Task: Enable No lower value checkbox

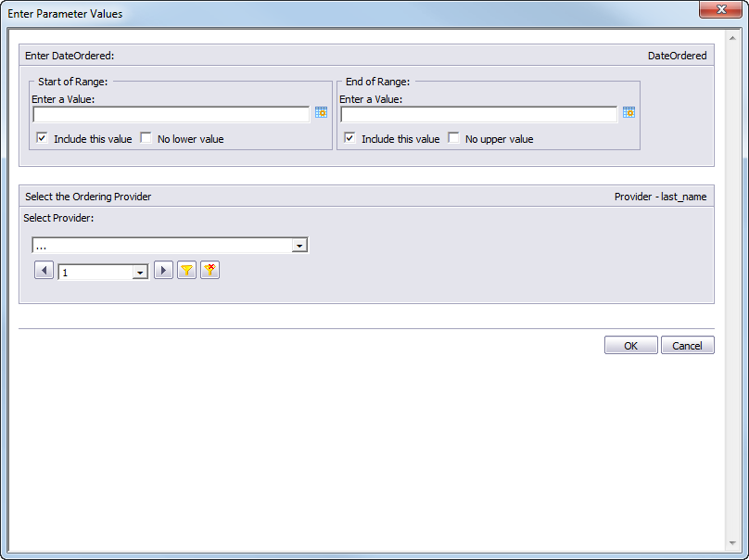Action: (146, 138)
